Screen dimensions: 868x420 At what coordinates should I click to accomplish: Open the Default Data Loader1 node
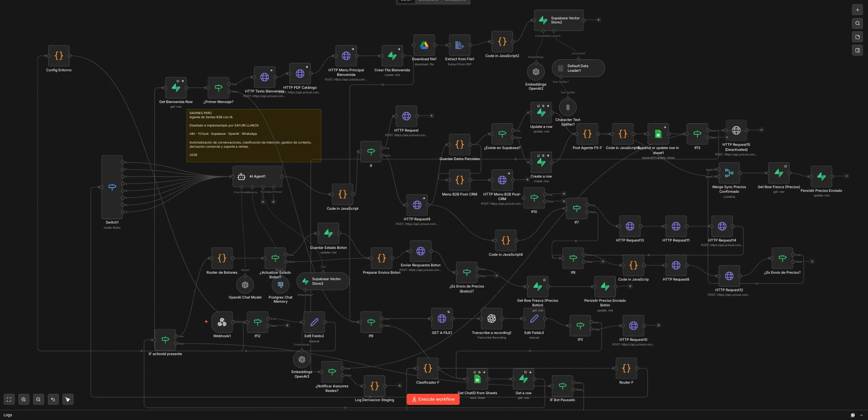pos(578,68)
